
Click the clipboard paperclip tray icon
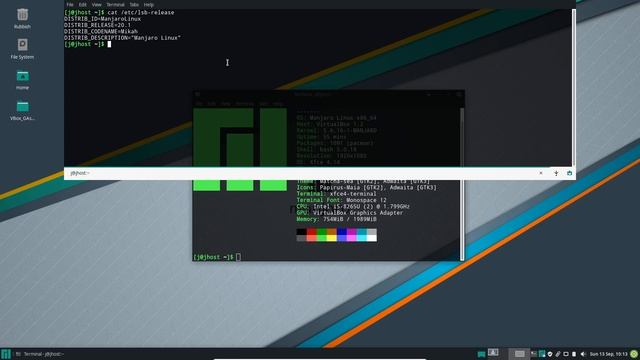click(558, 354)
